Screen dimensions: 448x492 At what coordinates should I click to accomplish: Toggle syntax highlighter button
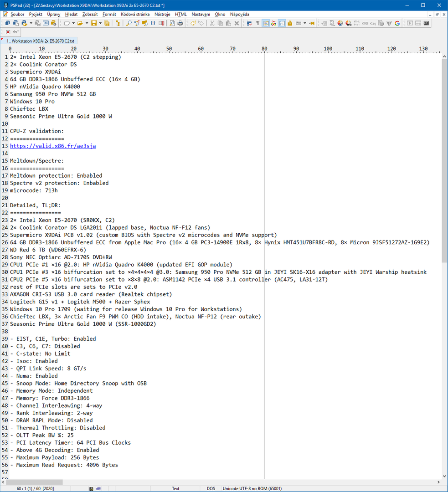click(x=266, y=23)
